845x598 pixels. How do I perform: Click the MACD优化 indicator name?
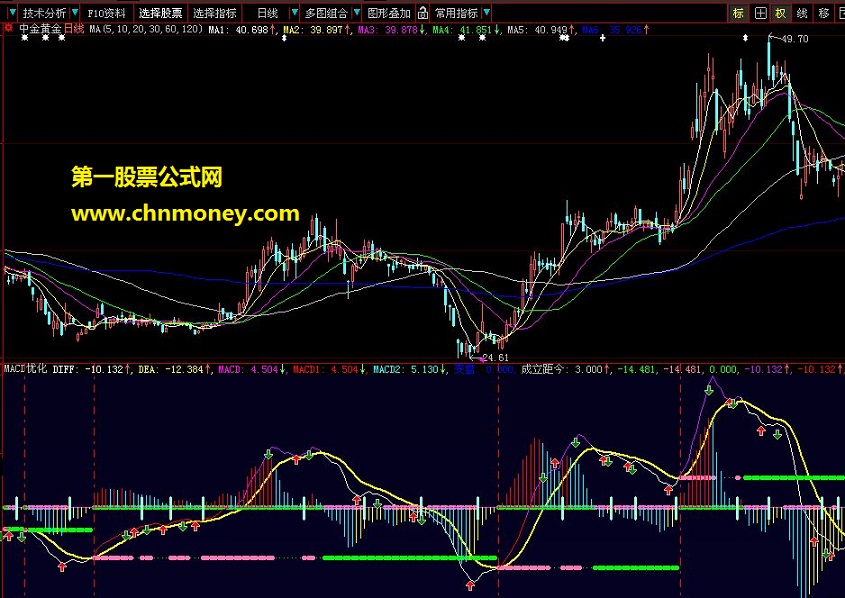pyautogui.click(x=25, y=369)
